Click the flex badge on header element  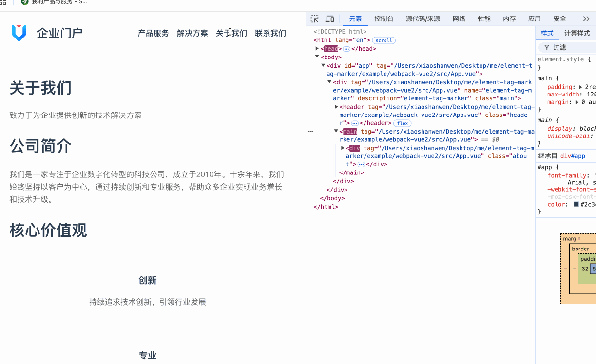click(403, 123)
